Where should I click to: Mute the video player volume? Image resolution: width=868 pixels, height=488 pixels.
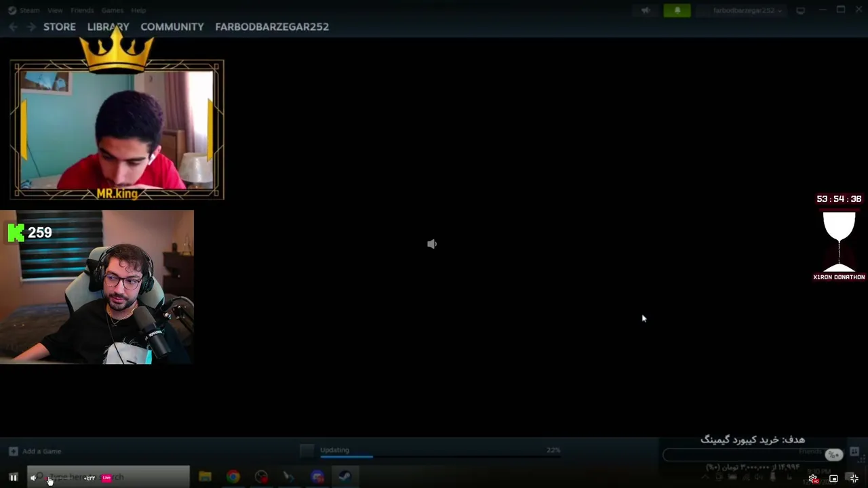[x=33, y=478]
